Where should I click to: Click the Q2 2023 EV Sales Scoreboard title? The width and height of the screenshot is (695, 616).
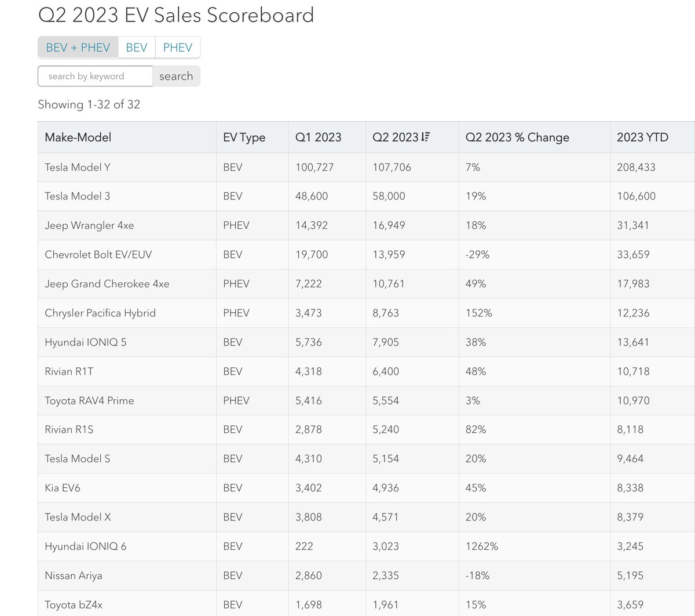[175, 15]
